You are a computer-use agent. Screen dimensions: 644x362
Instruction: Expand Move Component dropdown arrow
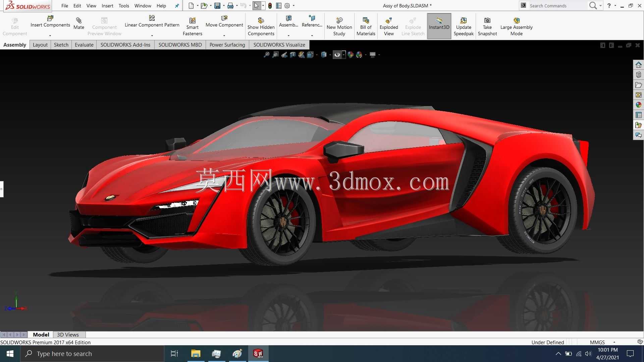pyautogui.click(x=224, y=36)
